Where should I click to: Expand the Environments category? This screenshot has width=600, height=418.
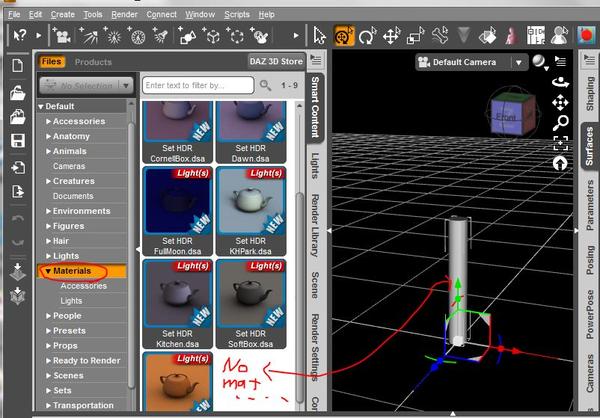click(x=48, y=211)
